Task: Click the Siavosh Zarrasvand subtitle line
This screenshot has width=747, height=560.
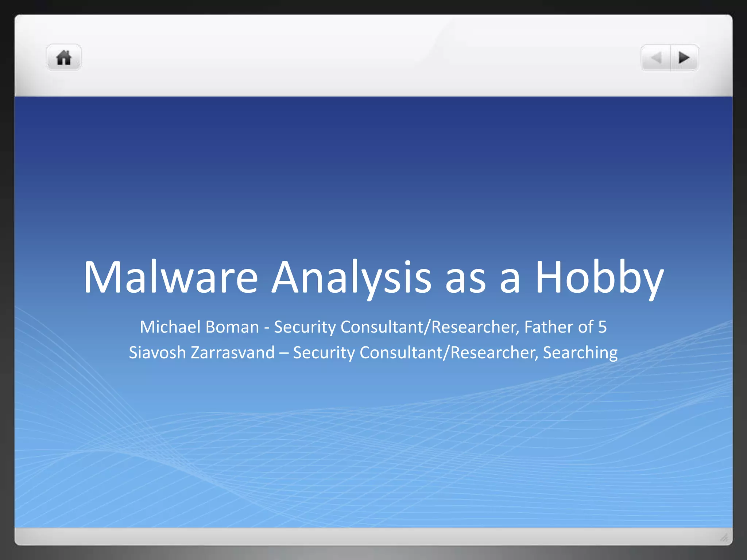Action: coord(373,353)
